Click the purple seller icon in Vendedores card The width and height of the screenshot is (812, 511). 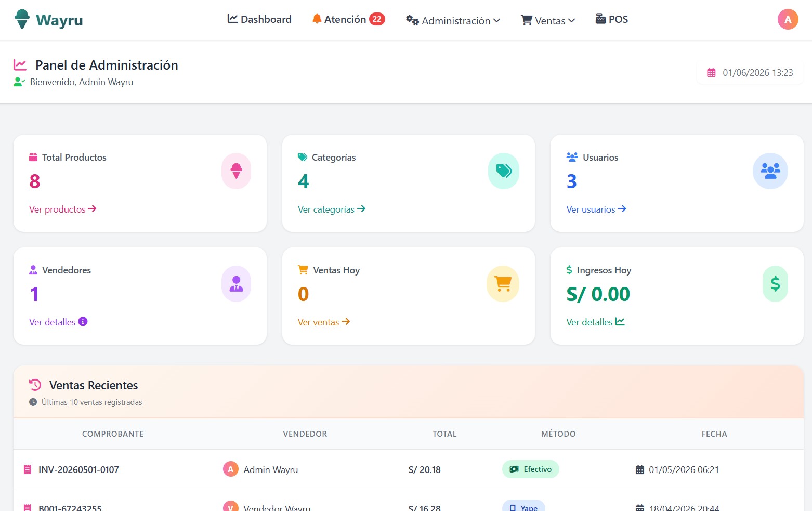(237, 284)
